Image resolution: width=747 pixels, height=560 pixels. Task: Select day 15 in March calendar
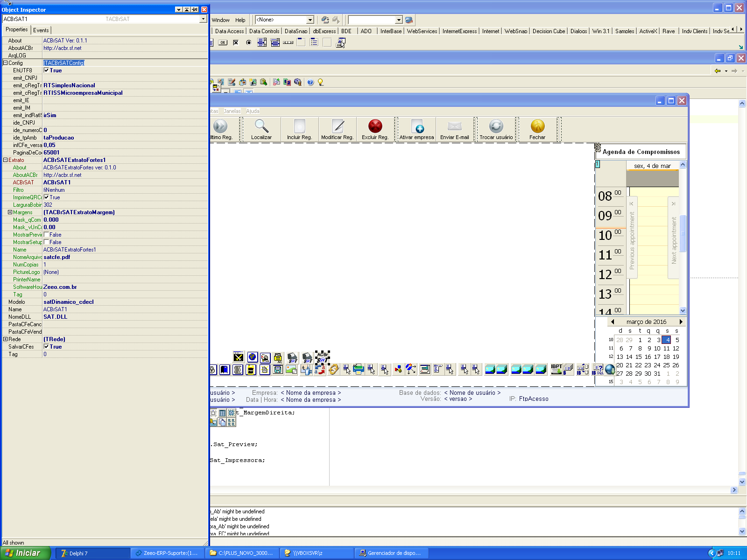pos(639,357)
